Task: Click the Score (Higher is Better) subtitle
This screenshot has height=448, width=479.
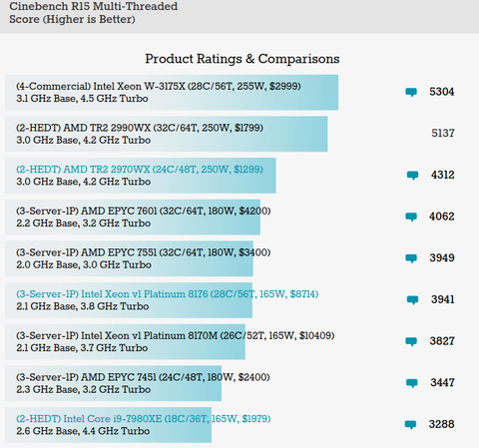Action: [x=72, y=19]
